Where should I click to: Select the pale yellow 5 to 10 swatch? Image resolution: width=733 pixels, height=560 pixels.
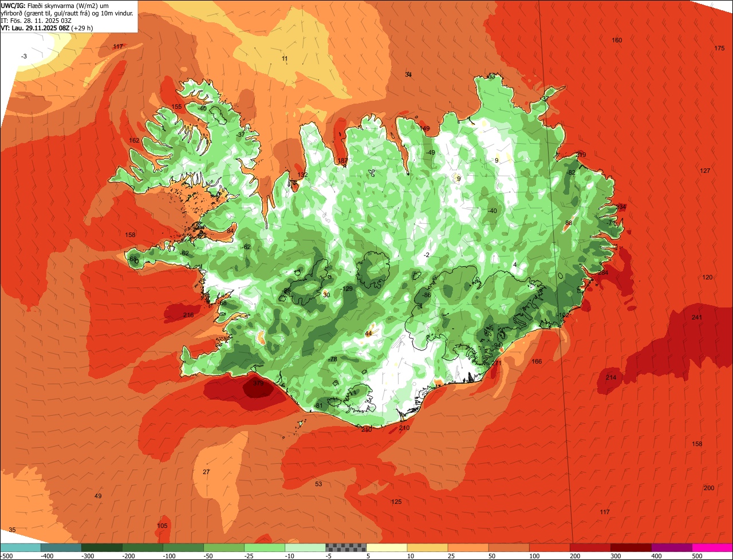(x=387, y=547)
